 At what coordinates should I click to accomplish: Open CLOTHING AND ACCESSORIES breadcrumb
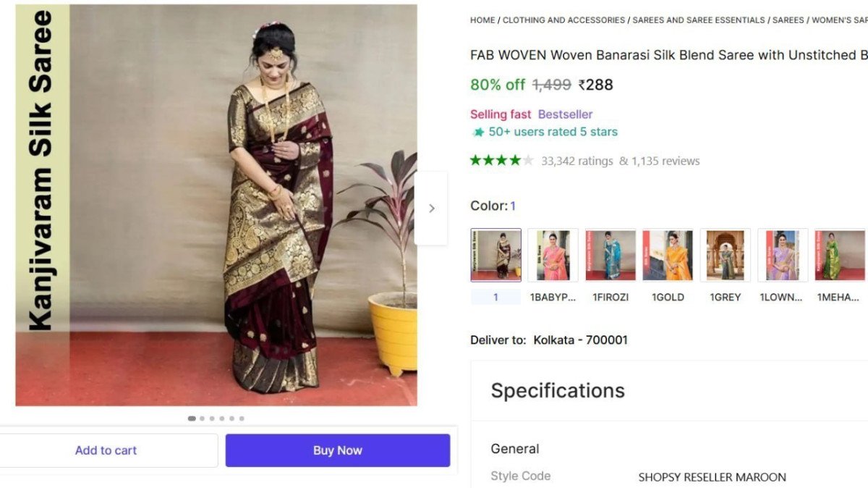click(561, 20)
